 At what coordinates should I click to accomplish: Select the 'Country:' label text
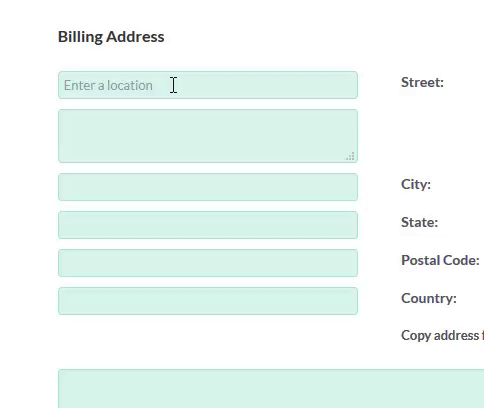coord(429,298)
